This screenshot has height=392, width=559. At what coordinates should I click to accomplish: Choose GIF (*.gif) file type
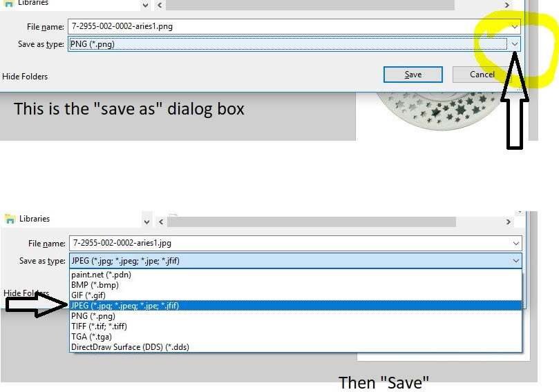(296, 295)
